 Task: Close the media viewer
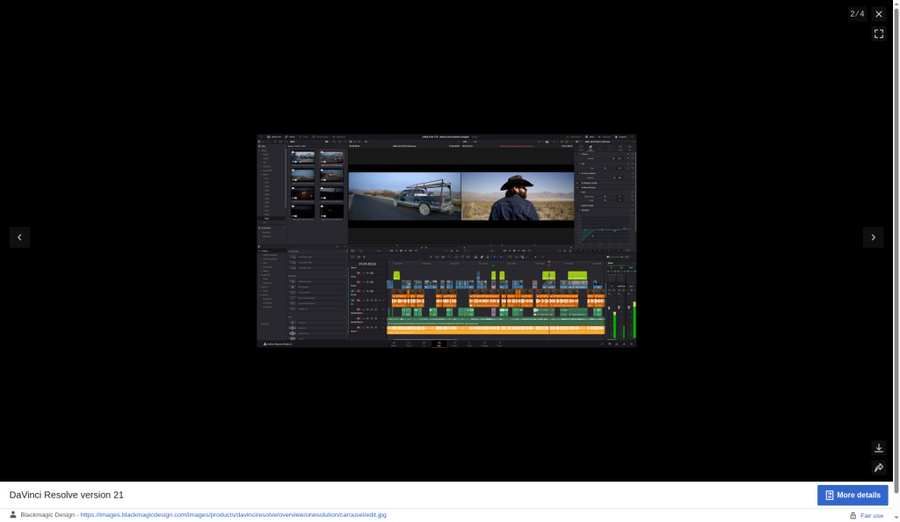[x=878, y=14]
